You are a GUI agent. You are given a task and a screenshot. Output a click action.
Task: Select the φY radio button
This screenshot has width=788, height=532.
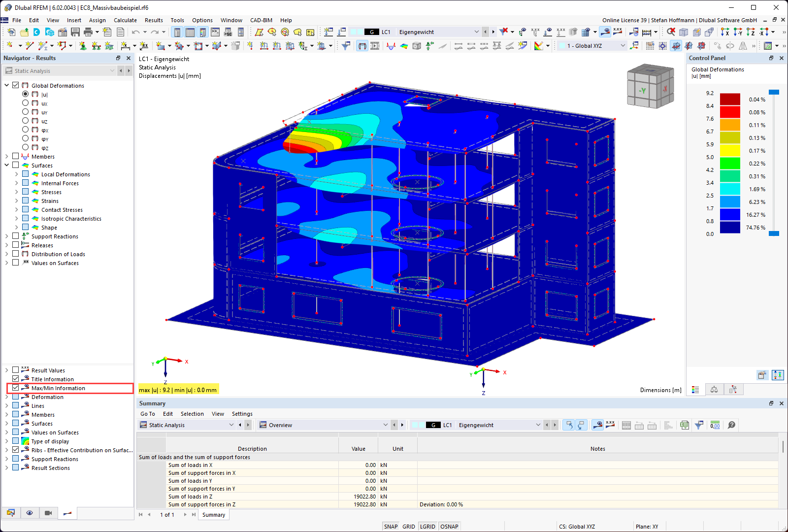(25, 138)
